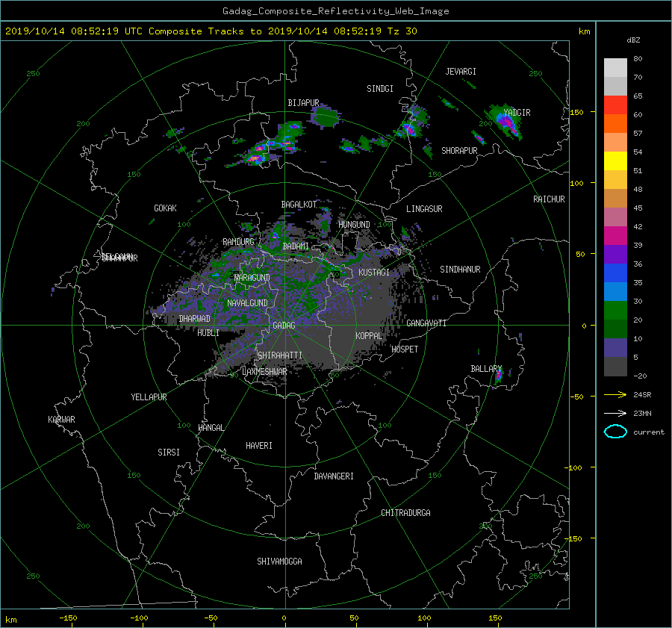This screenshot has width=672, height=628.
Task: Click the DAVANGERI label
Action: [334, 476]
